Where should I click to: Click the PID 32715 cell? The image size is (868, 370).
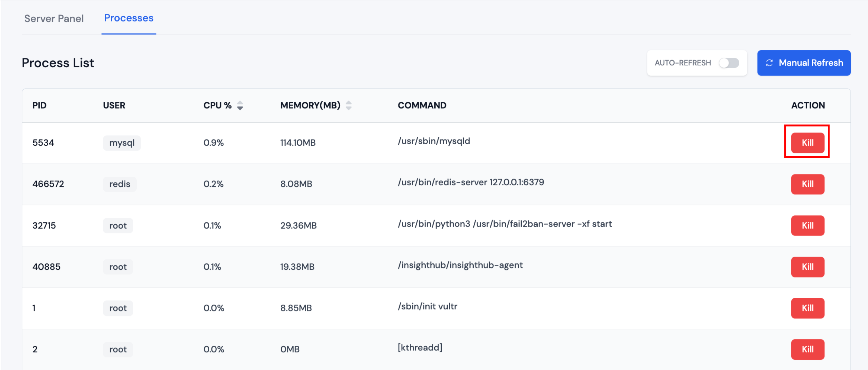[x=44, y=225]
